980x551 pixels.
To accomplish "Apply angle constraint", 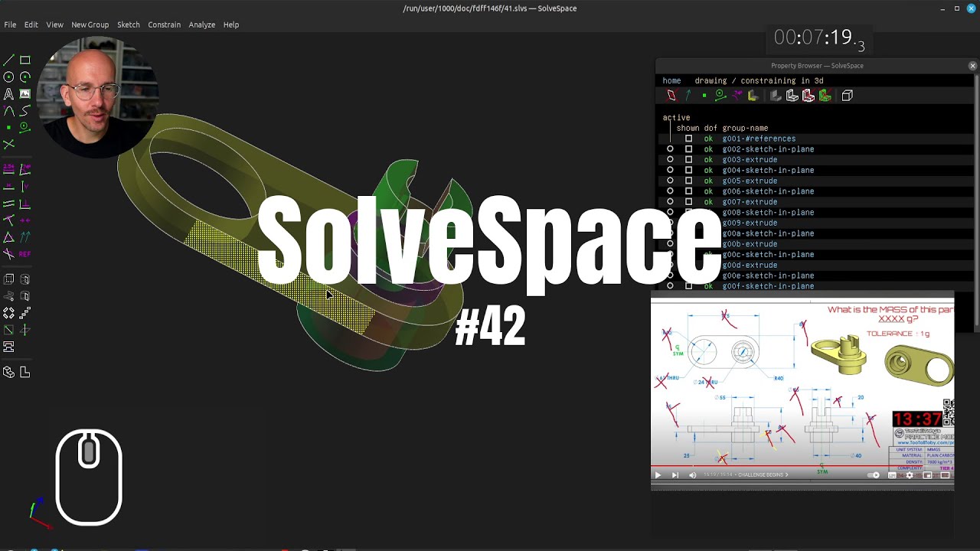I will [x=25, y=168].
